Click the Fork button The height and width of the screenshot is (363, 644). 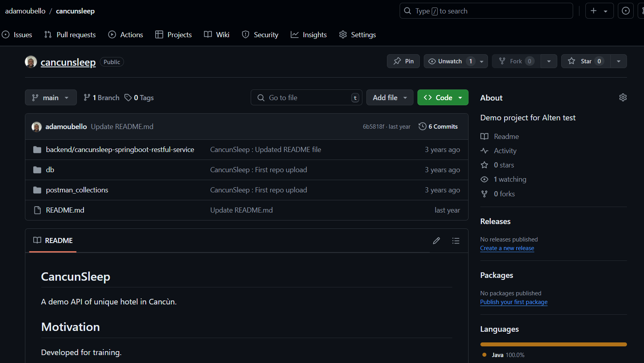516,61
